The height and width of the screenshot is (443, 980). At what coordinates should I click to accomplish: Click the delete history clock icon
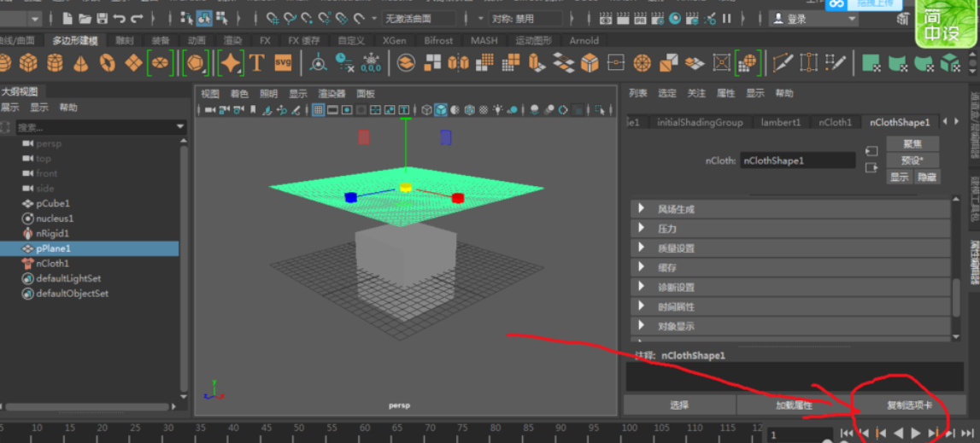point(344,62)
